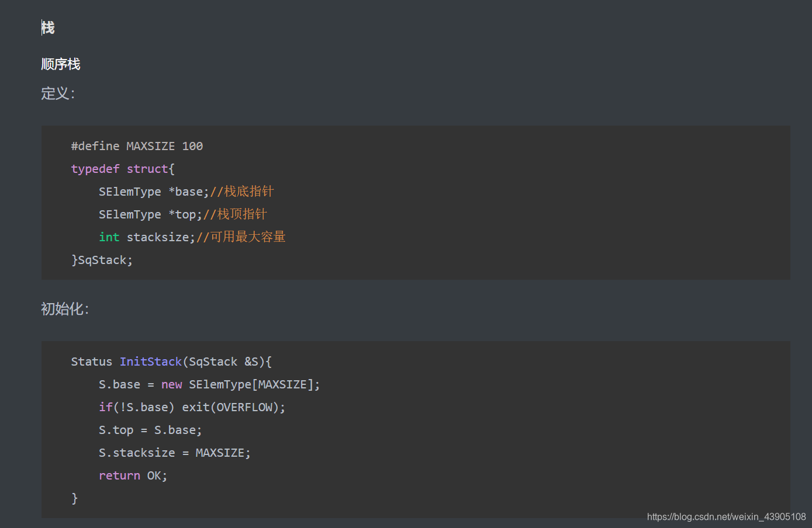Image resolution: width=812 pixels, height=528 pixels.
Task: Click the line 'S.top = S.base;'
Action: [x=150, y=430]
